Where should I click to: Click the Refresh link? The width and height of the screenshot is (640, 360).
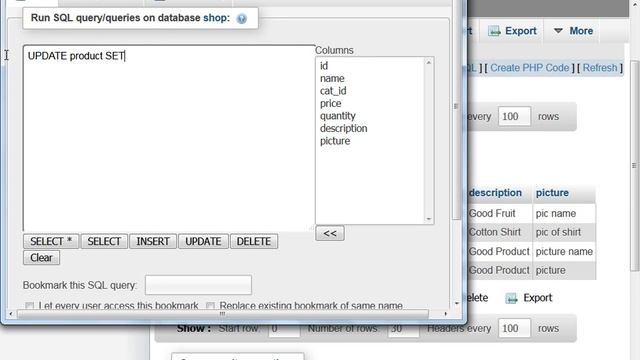(x=600, y=68)
